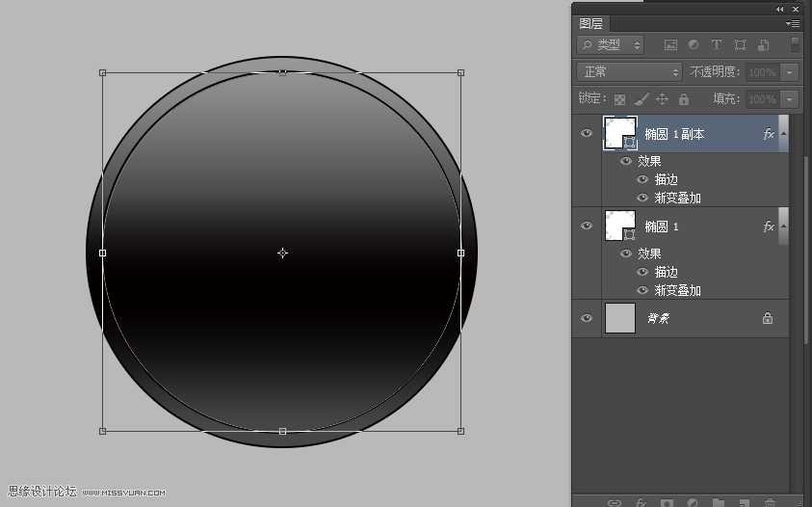Screen dimensions: 812x507
Task: Click the pixel layer filter icon
Action: 670,45
